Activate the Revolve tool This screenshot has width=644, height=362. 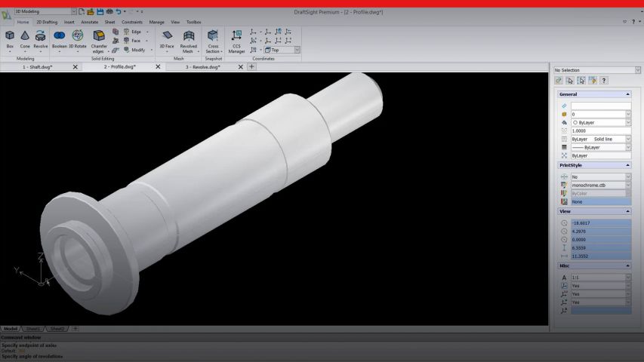click(41, 39)
